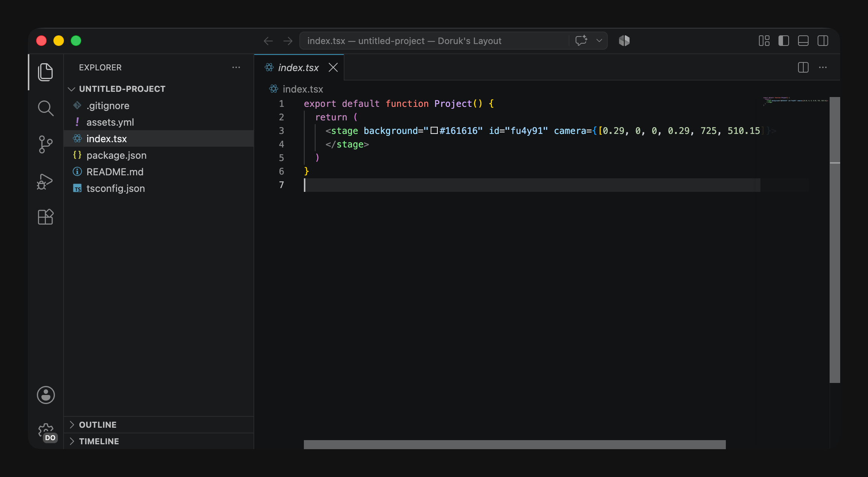
Task: Close the index.tsx editor tab
Action: [x=333, y=68]
